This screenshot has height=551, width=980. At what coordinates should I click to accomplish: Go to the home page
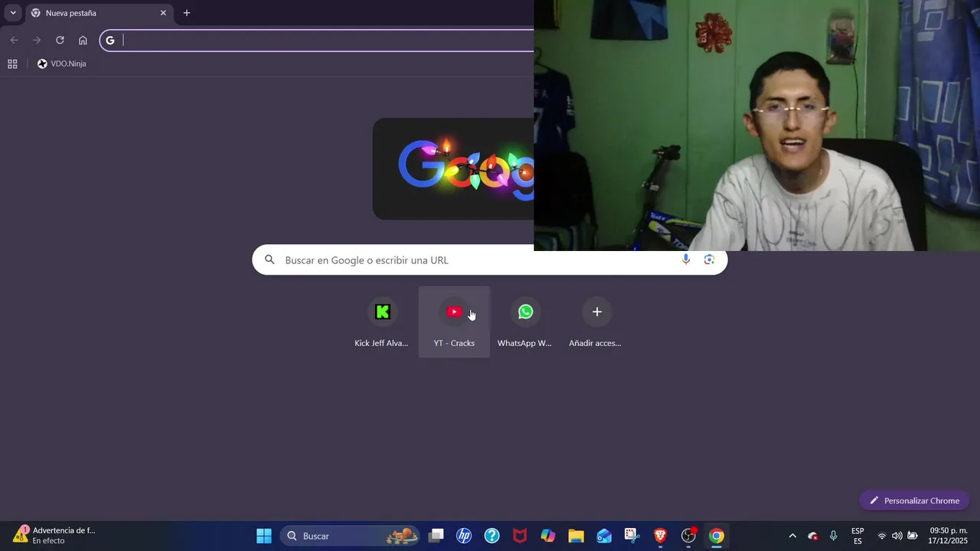tap(83, 40)
